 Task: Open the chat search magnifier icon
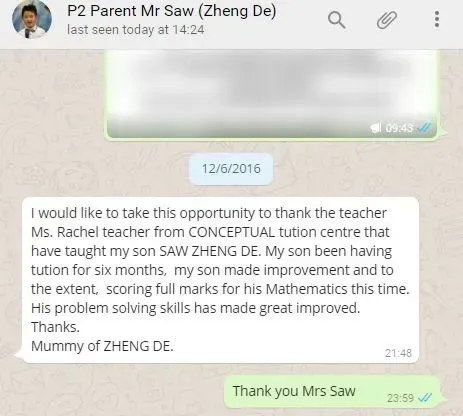click(x=336, y=20)
